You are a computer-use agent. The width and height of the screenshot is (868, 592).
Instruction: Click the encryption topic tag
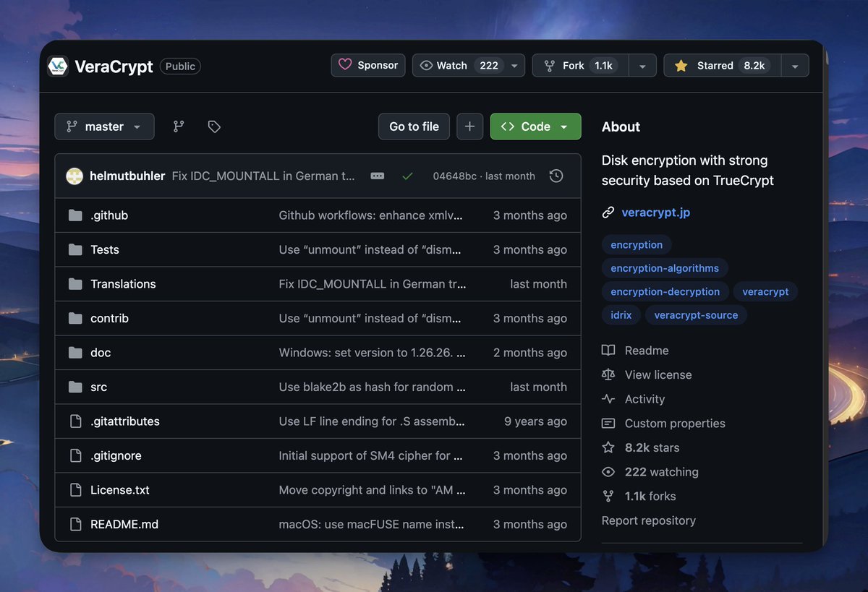[x=637, y=244]
